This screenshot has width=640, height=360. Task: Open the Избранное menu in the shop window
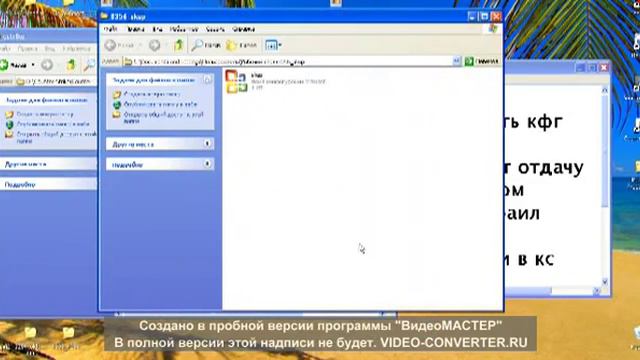tap(184, 29)
